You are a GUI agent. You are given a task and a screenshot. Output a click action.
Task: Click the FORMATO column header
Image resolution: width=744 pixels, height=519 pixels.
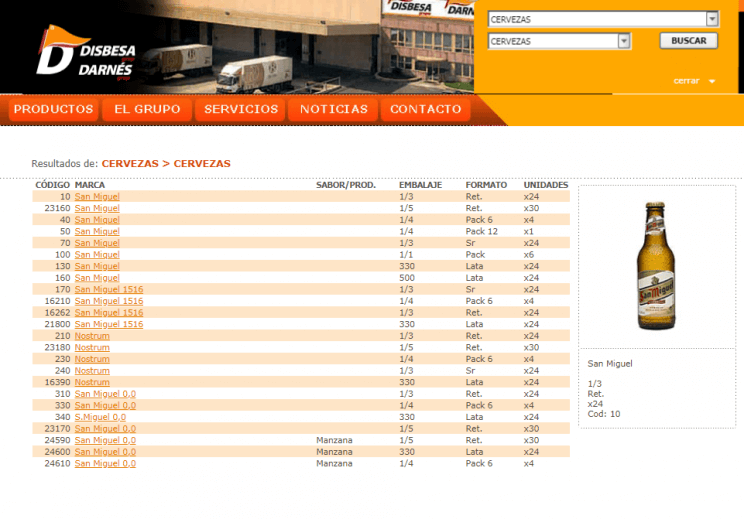[486, 185]
